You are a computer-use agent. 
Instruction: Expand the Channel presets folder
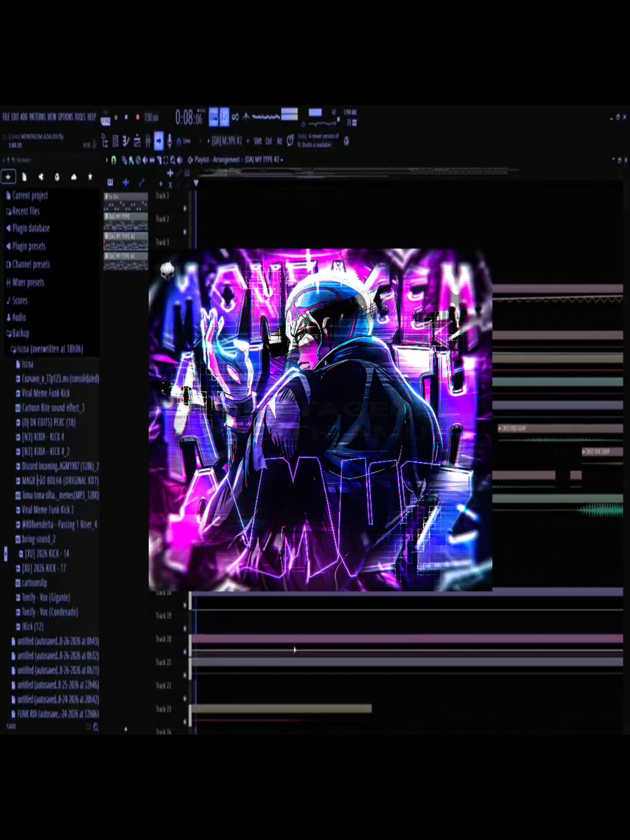pyautogui.click(x=28, y=264)
